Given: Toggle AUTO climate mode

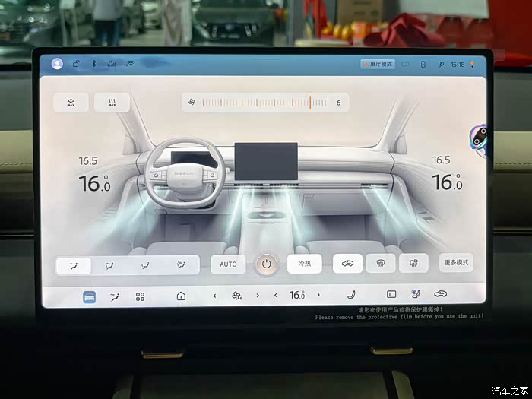Looking at the screenshot, I should (x=228, y=264).
